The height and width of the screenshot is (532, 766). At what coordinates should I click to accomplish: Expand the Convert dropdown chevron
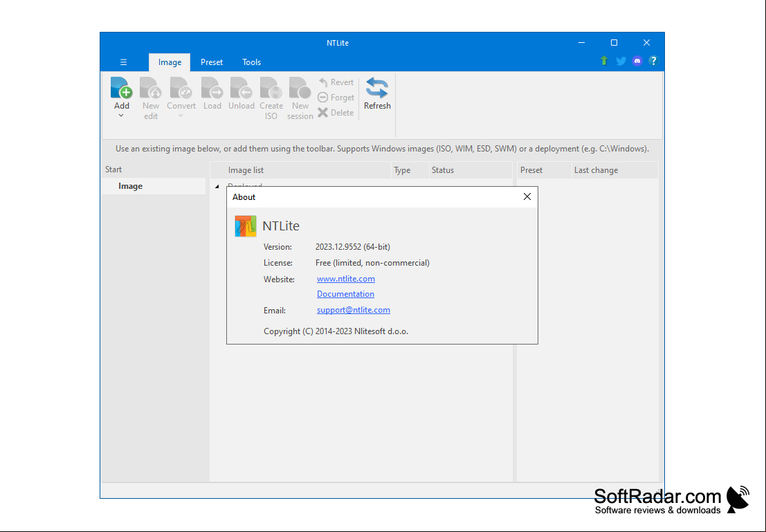pyautogui.click(x=181, y=116)
